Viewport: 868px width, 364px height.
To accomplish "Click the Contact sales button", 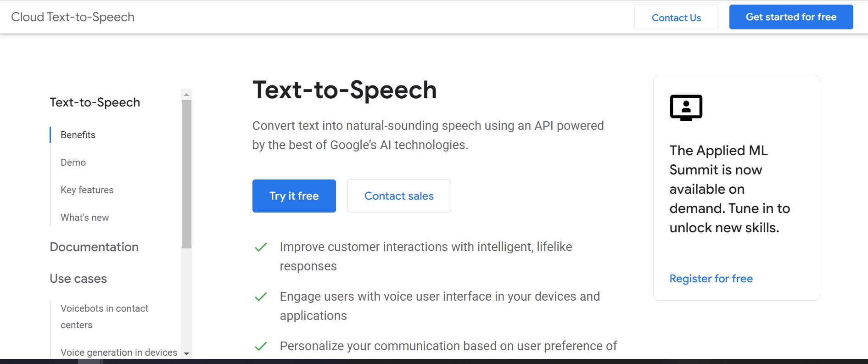I will pos(399,196).
